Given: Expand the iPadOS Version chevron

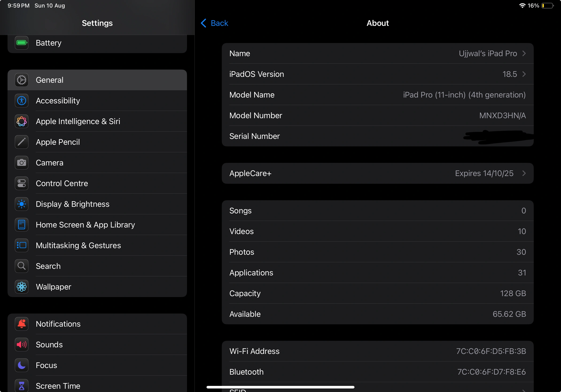Looking at the screenshot, I should click(524, 74).
